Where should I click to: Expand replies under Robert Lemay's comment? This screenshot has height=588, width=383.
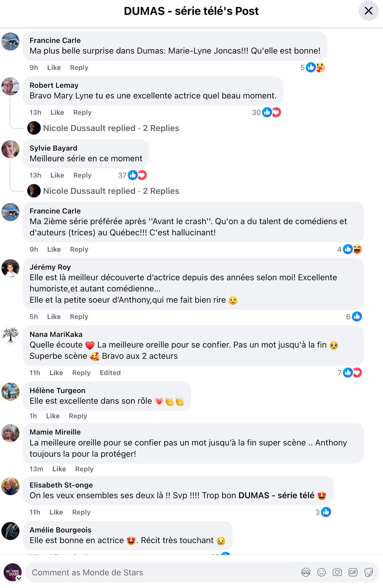[x=111, y=128]
